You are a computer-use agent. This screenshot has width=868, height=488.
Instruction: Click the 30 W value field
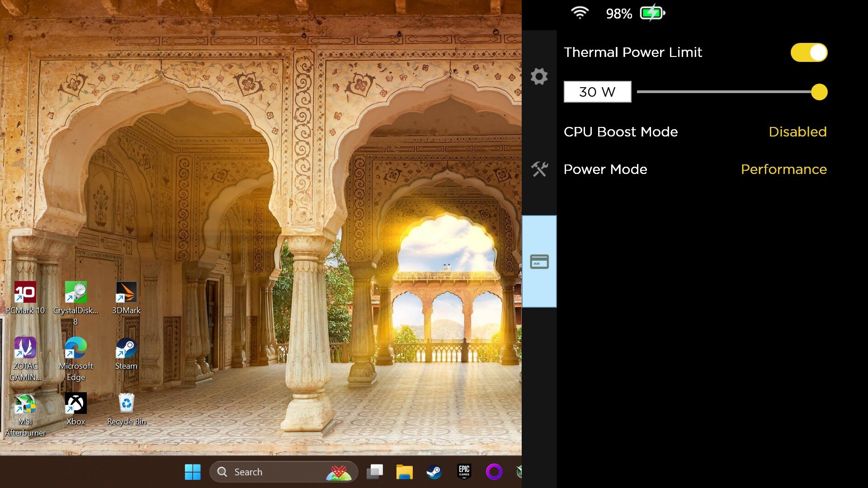(597, 92)
